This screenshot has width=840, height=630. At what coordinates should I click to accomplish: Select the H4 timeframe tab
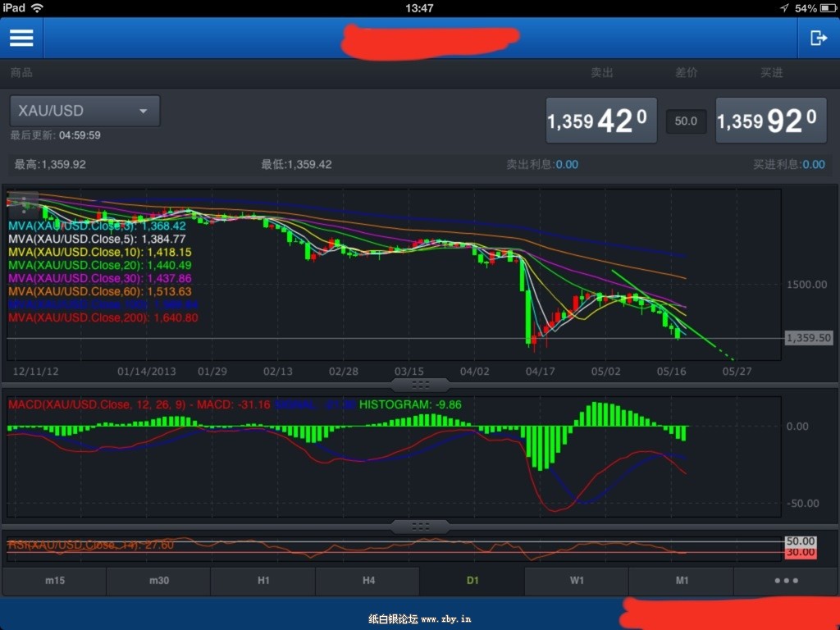click(x=368, y=581)
